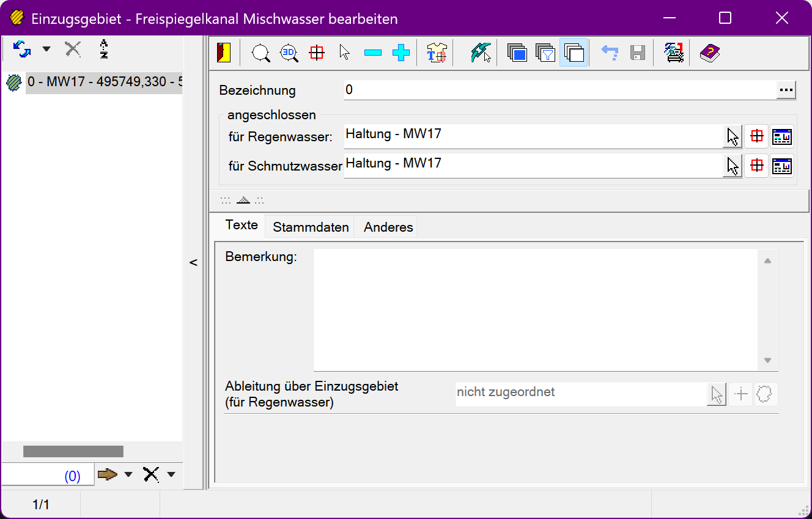Open the Anderes tab
812x519 pixels.
click(388, 227)
